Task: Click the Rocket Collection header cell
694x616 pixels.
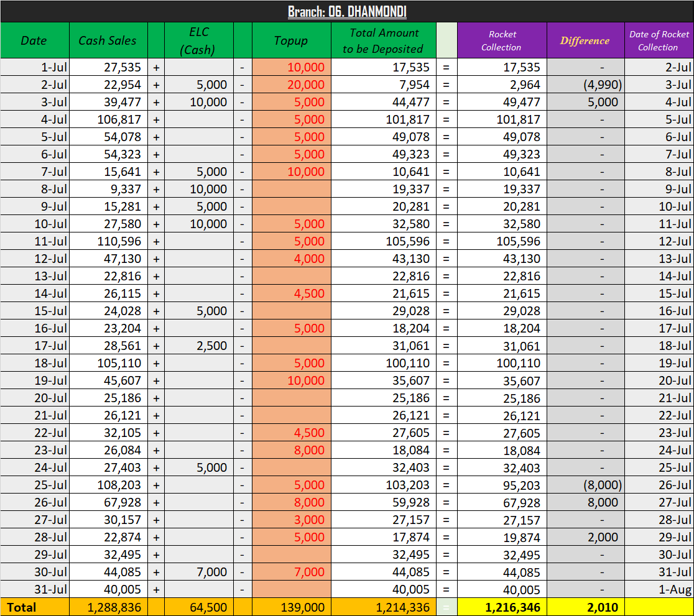Action: pyautogui.click(x=502, y=40)
